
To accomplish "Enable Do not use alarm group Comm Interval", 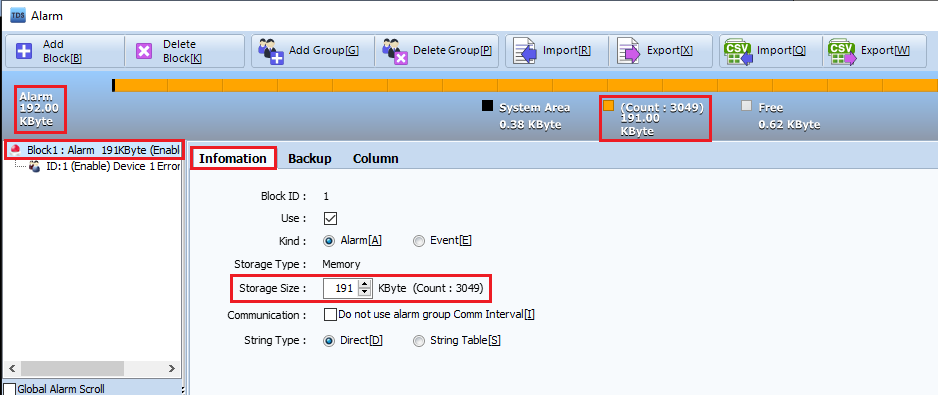I will (x=330, y=314).
